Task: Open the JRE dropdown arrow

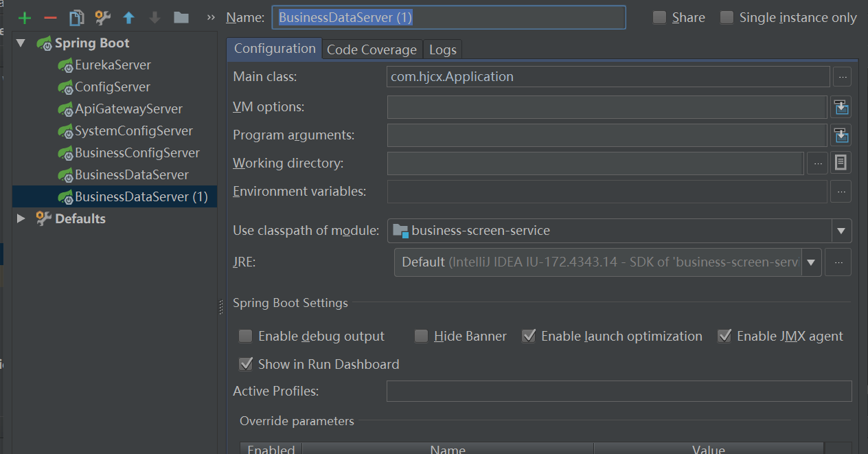Action: pyautogui.click(x=812, y=262)
